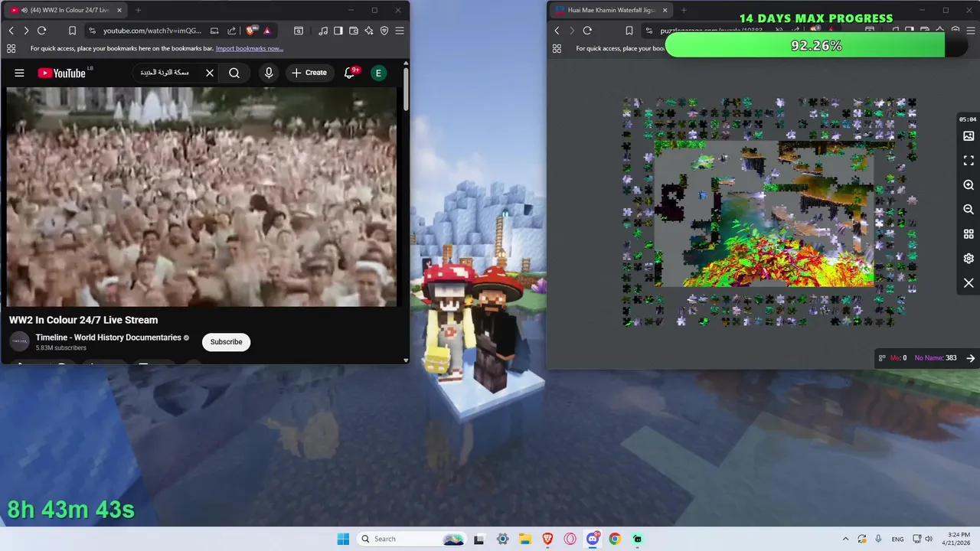Screen dimensions: 980x551
Task: Open Brave Rewards triangle icon
Action: click(x=266, y=31)
